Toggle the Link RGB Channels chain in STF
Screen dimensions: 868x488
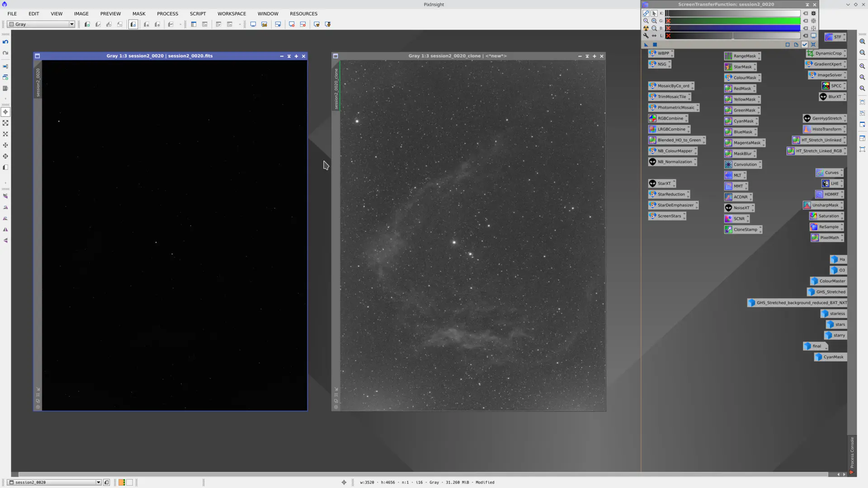[x=646, y=13]
